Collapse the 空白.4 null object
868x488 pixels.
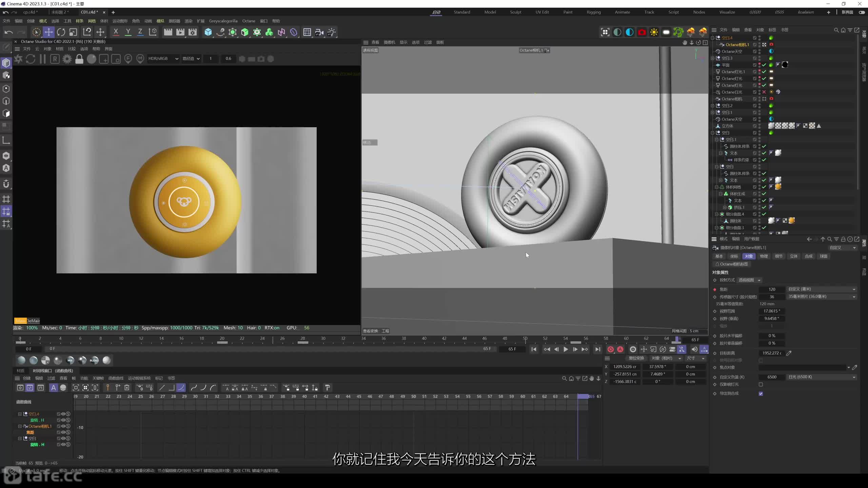click(713, 38)
